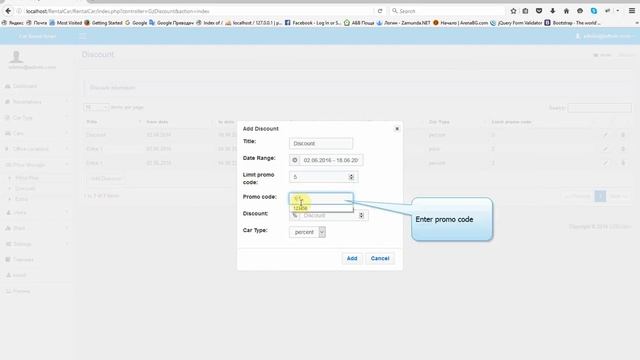Open the bookmarks list icon beside the star

(525, 11)
